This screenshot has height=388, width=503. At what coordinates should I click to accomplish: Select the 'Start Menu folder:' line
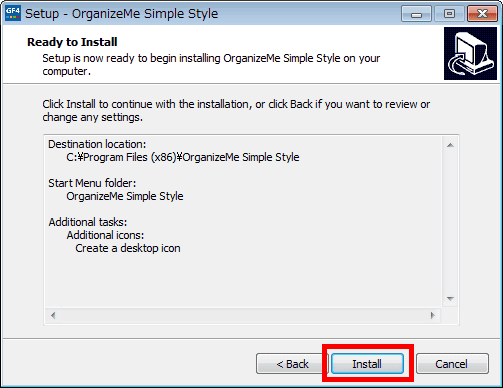pyautogui.click(x=92, y=183)
